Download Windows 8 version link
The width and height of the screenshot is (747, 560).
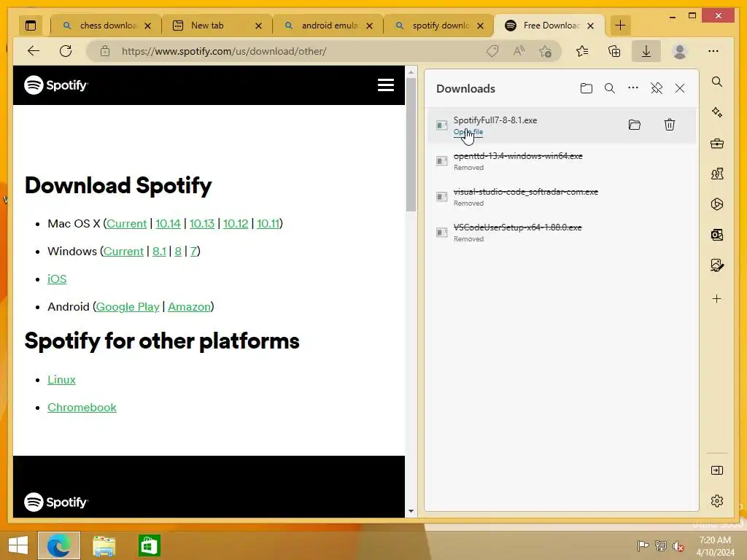(178, 251)
